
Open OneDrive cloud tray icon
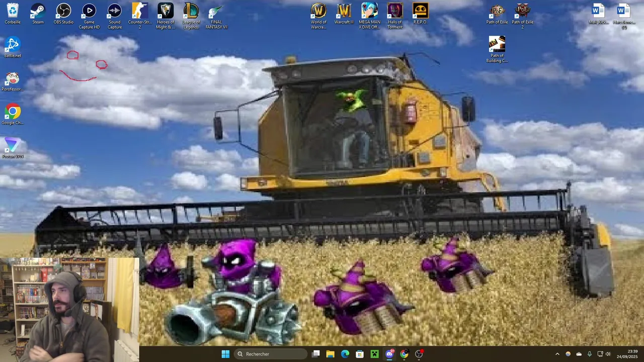pyautogui.click(x=579, y=354)
